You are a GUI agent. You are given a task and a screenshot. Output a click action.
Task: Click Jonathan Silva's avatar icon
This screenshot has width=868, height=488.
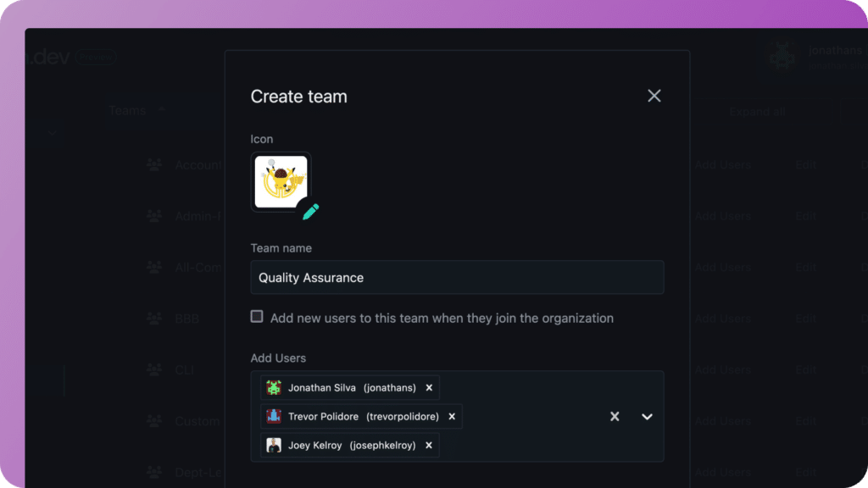(274, 388)
